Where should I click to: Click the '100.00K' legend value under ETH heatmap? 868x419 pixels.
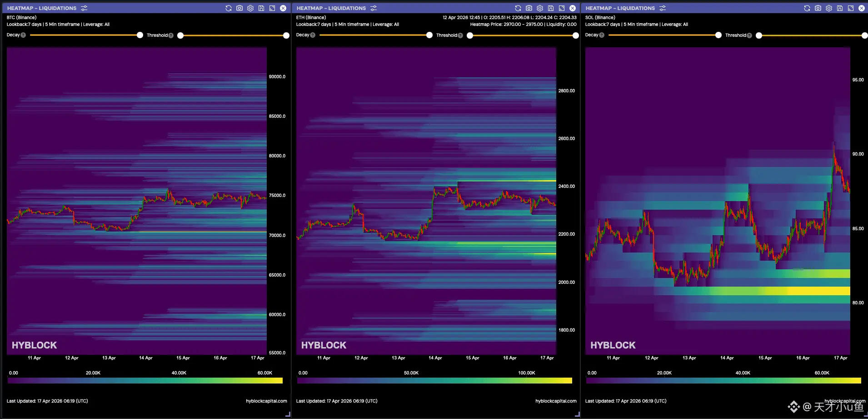(x=527, y=373)
